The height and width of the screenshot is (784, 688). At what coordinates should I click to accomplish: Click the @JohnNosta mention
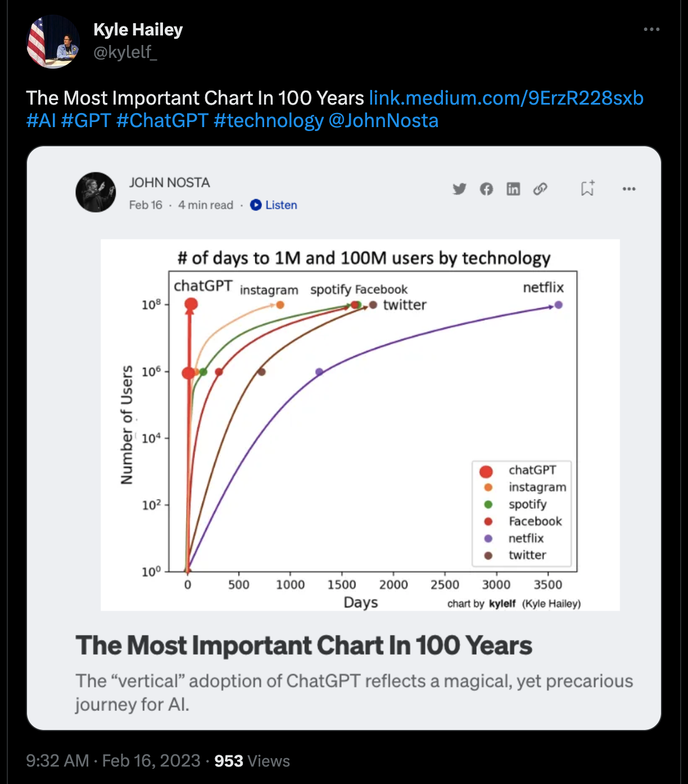pyautogui.click(x=383, y=121)
